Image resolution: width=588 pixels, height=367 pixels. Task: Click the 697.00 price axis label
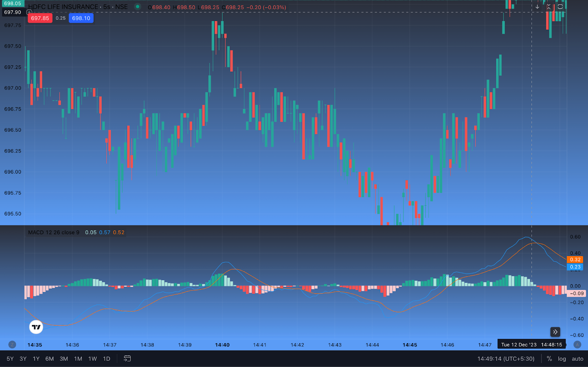[12, 88]
